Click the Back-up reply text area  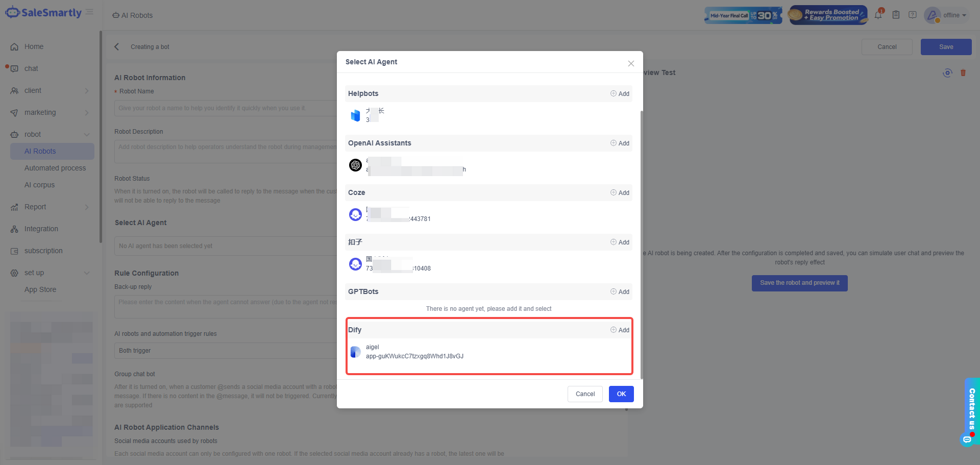(x=225, y=306)
